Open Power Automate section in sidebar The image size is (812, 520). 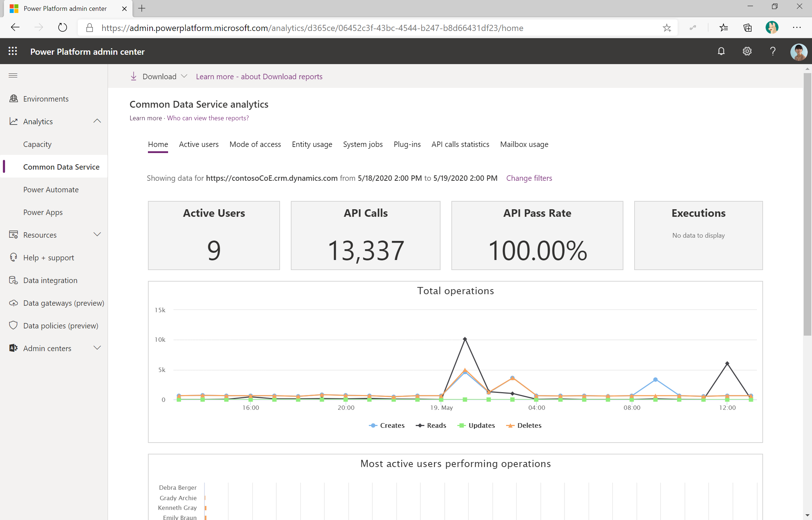[50, 189]
